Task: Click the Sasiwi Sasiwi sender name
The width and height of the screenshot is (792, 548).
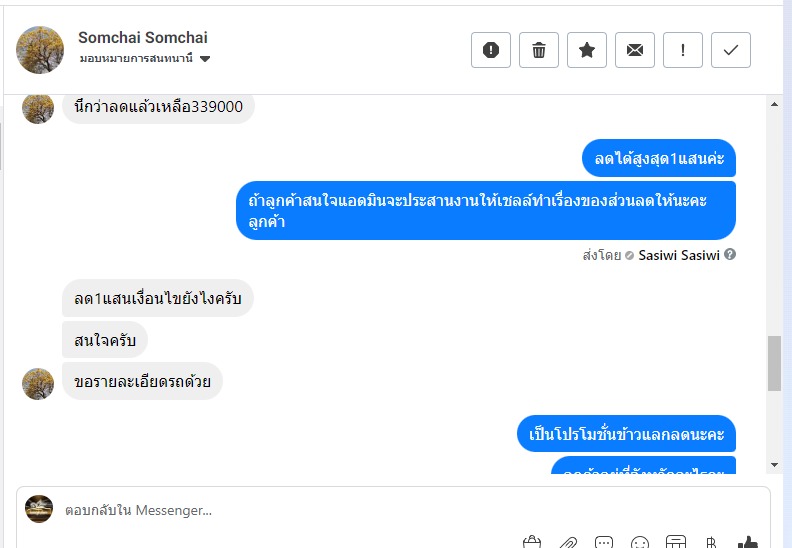Action: coord(679,255)
